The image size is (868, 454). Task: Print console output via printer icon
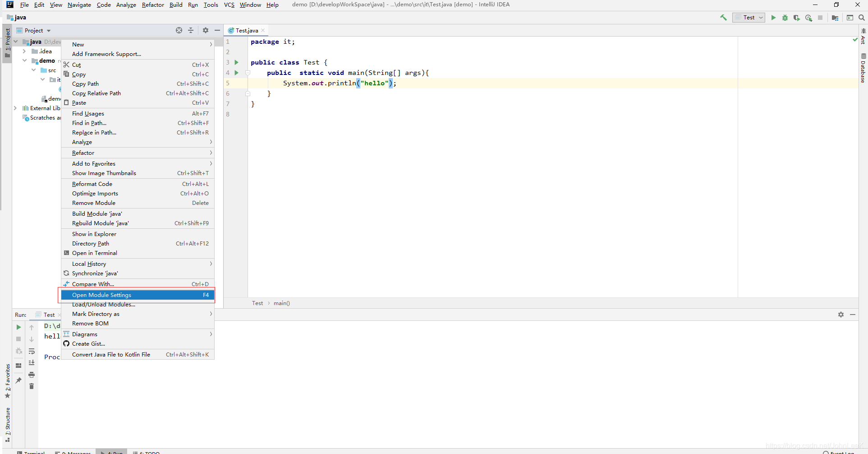pyautogui.click(x=32, y=375)
